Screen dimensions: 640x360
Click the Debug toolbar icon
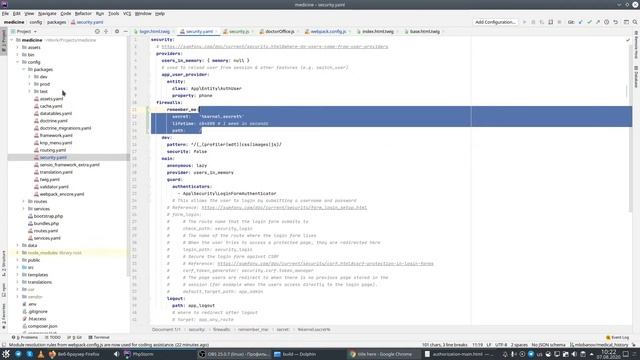pyautogui.click(x=533, y=22)
